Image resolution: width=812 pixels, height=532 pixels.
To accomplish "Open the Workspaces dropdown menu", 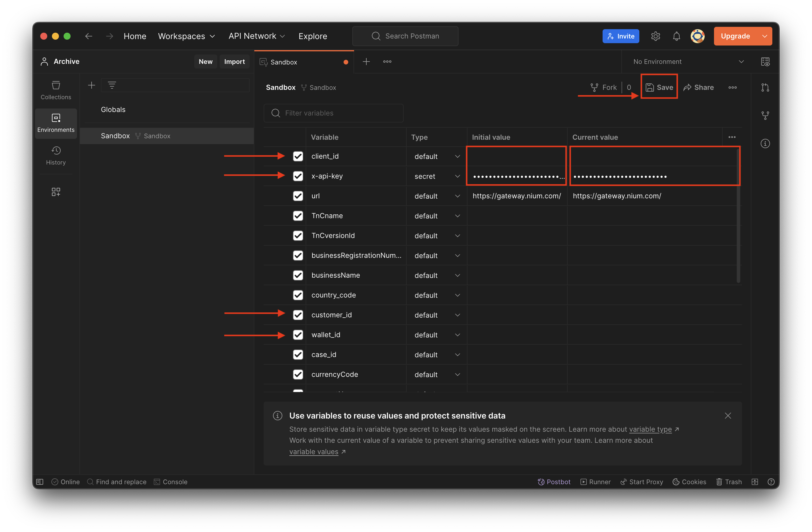I will [x=186, y=36].
